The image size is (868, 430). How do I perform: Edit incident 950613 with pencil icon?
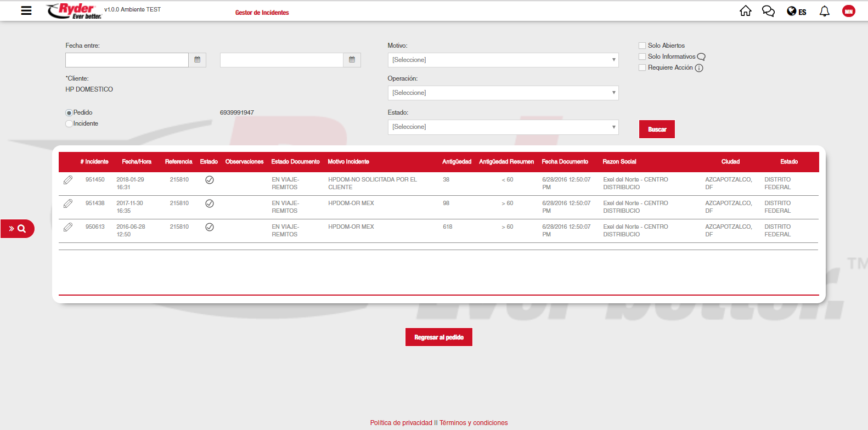tap(68, 227)
